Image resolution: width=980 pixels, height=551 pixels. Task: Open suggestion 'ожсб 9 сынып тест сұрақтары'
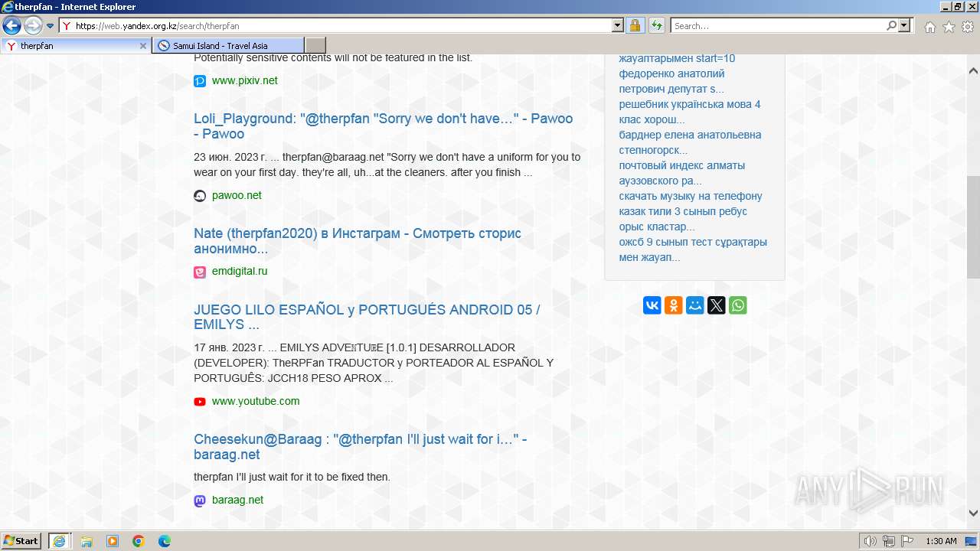(693, 249)
